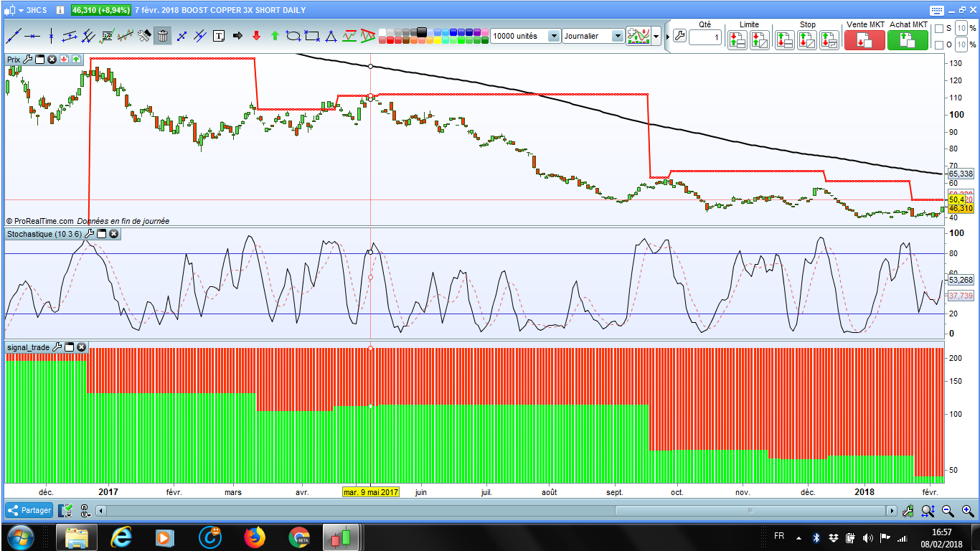The height and width of the screenshot is (551, 980).
Task: Select the parallel channel drawing tool
Action: pos(70,36)
